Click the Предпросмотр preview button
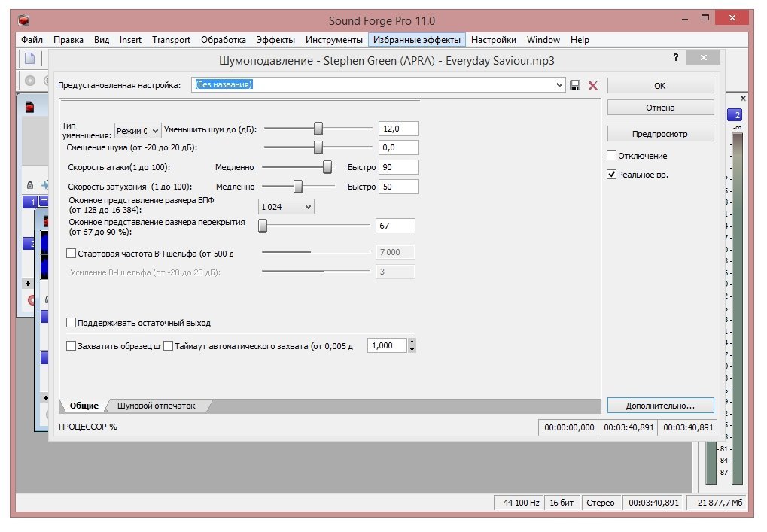 [660, 134]
